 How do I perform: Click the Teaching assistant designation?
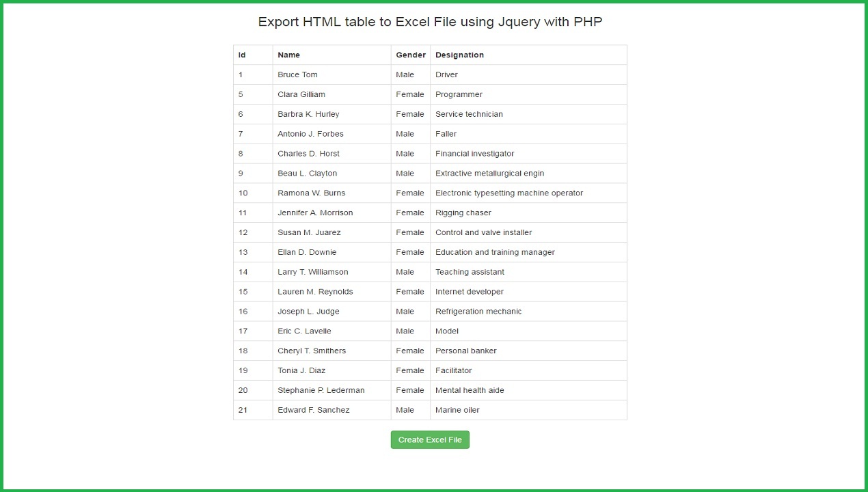[470, 271]
